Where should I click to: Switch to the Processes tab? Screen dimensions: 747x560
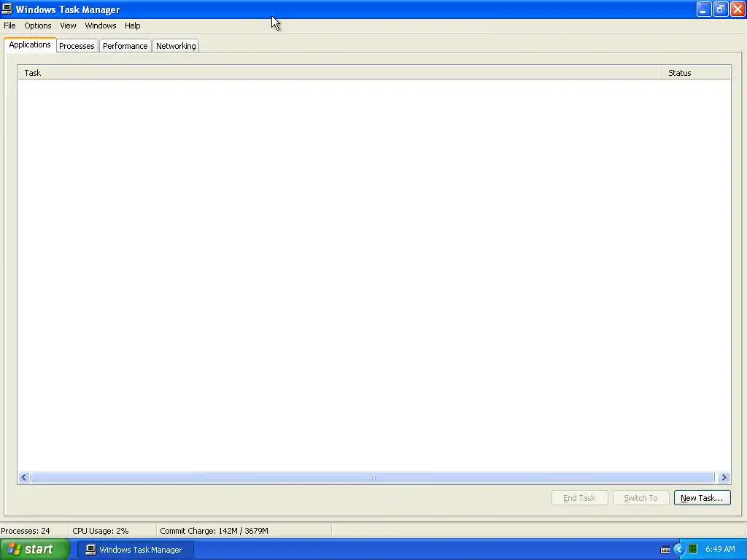(77, 46)
